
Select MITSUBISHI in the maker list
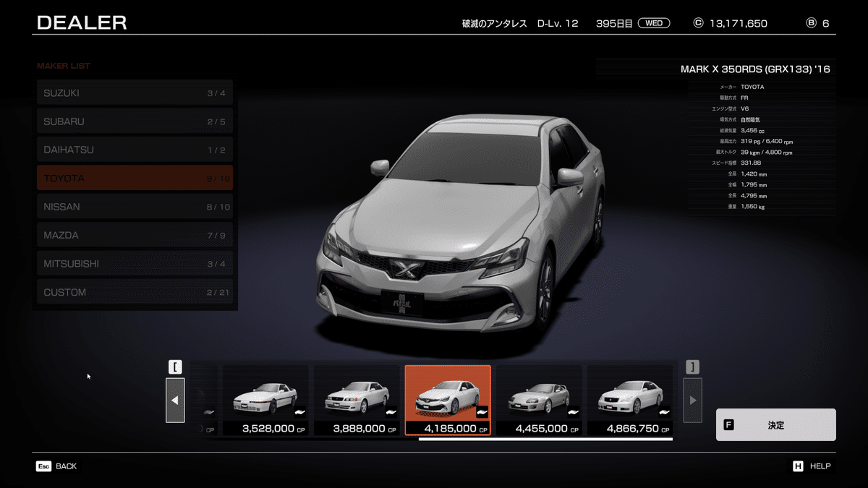(x=135, y=264)
